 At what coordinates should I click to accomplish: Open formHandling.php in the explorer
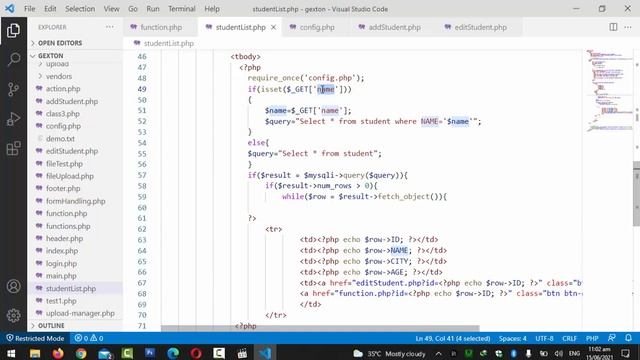tap(76, 201)
